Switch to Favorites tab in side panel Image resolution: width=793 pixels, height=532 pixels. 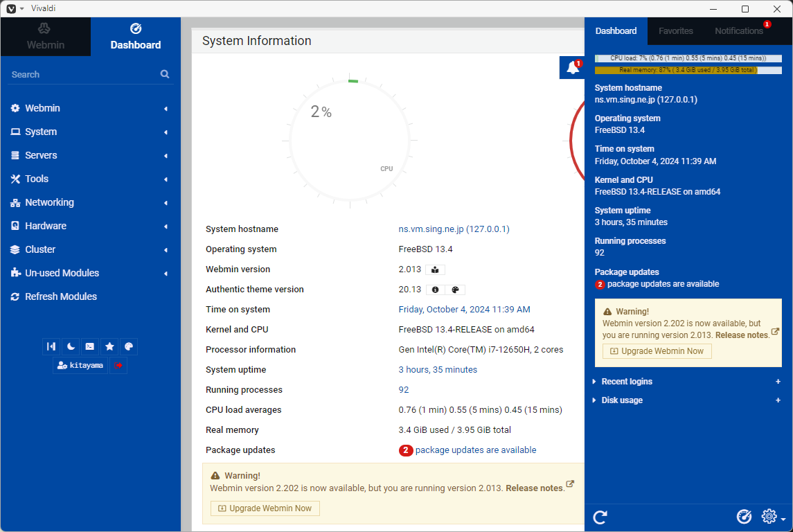676,31
